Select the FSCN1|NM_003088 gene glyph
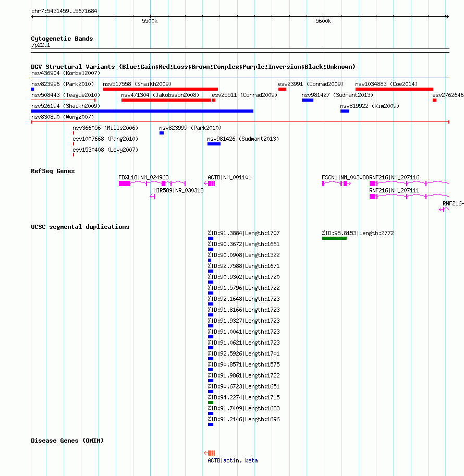 click(336, 184)
